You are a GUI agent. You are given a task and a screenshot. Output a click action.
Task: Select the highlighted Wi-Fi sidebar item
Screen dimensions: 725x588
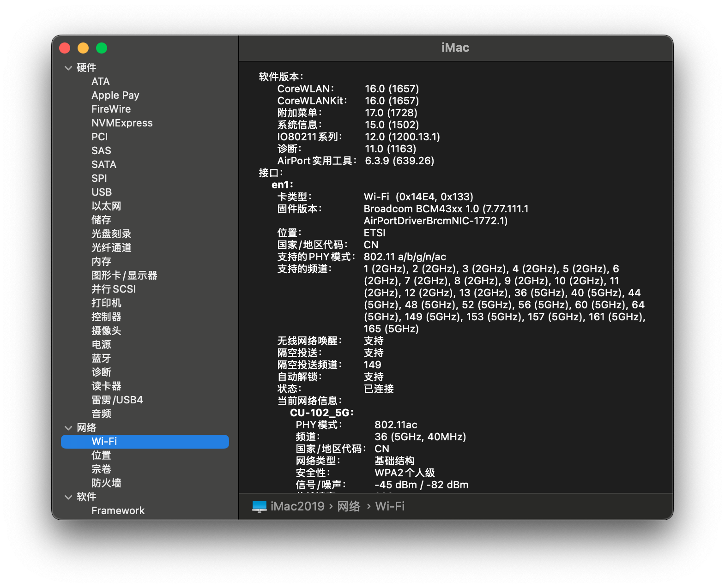click(145, 442)
